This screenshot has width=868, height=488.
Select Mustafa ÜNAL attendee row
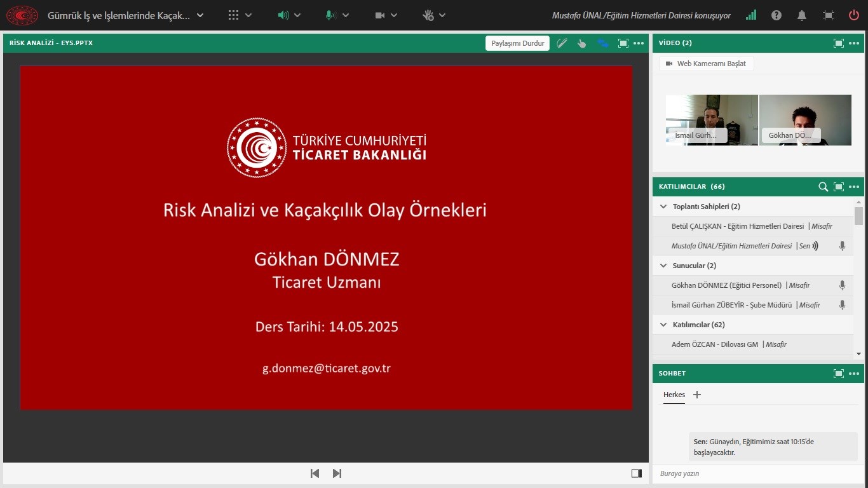(x=753, y=246)
